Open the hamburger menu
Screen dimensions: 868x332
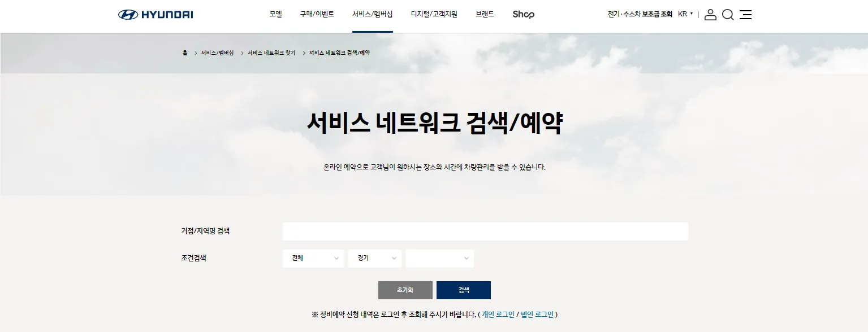tap(745, 15)
